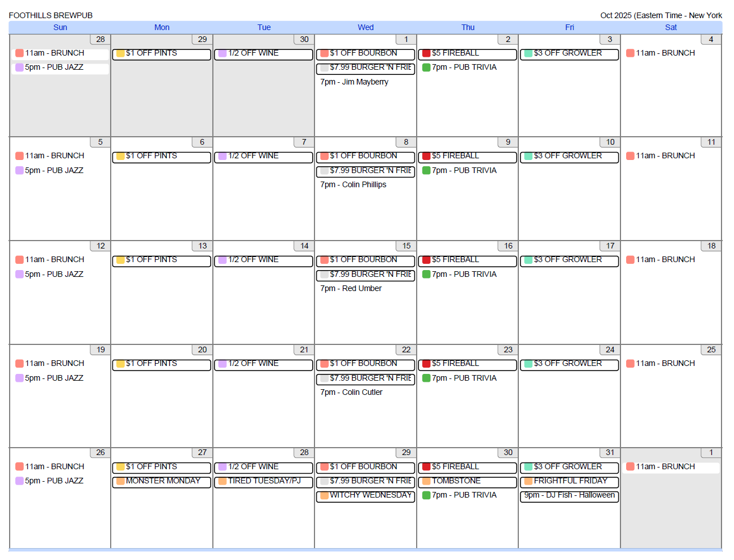Select the TIRED TUESDAY/PJ event
This screenshot has height=560, width=734.
(264, 481)
